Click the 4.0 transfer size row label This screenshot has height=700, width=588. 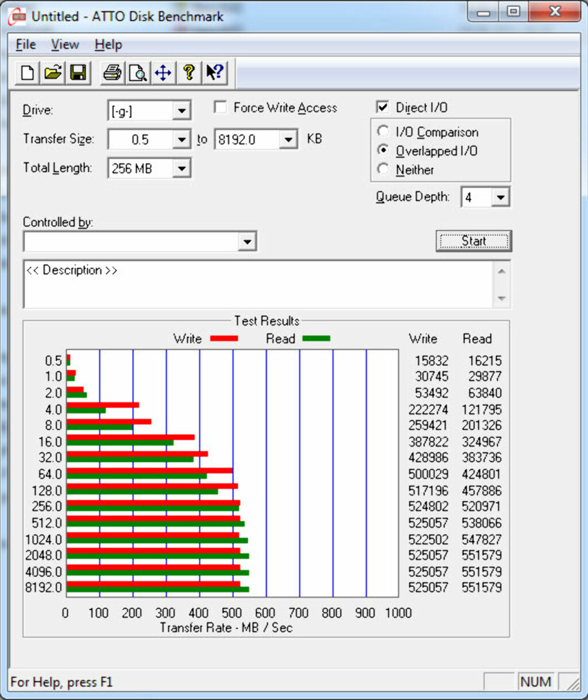[53, 409]
